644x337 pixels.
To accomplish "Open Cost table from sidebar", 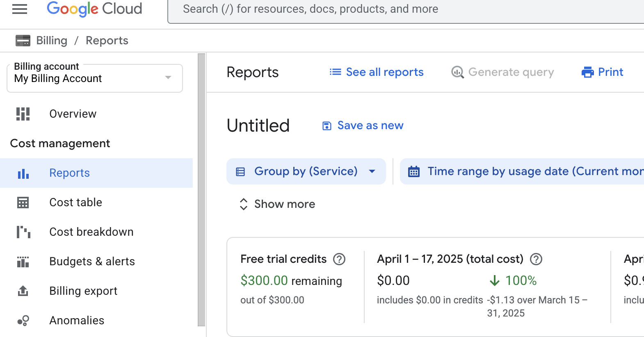I will [75, 203].
